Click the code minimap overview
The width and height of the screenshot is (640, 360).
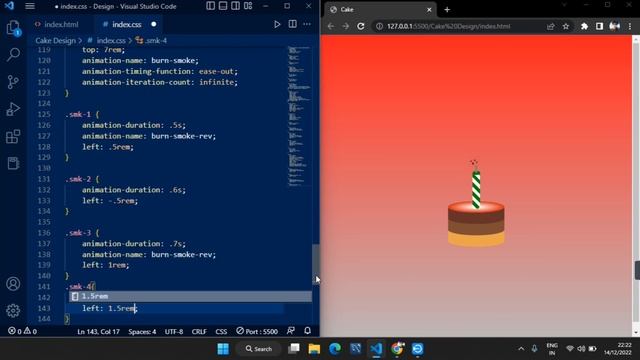point(299,116)
